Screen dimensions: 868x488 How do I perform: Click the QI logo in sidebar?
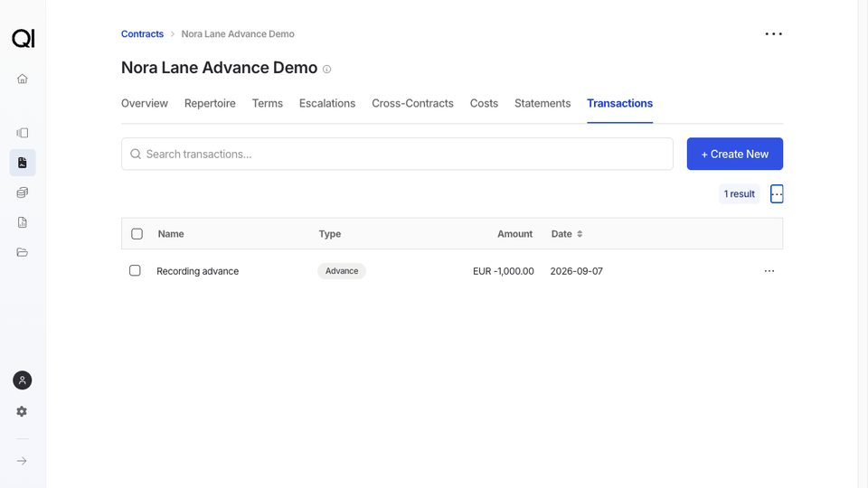point(24,39)
